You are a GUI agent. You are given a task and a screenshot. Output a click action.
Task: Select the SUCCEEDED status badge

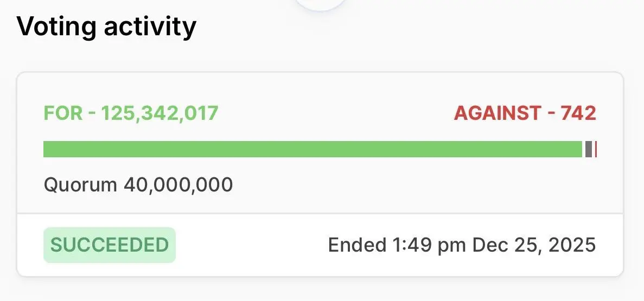click(110, 245)
